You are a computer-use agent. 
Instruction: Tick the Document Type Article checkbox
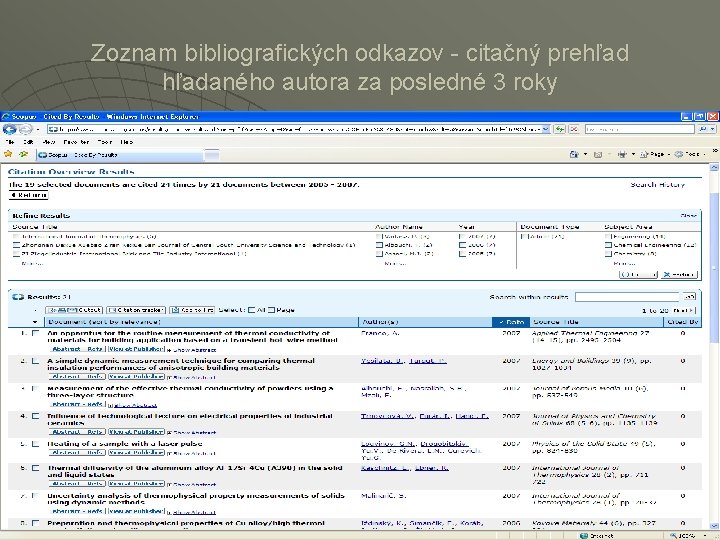click(x=524, y=236)
